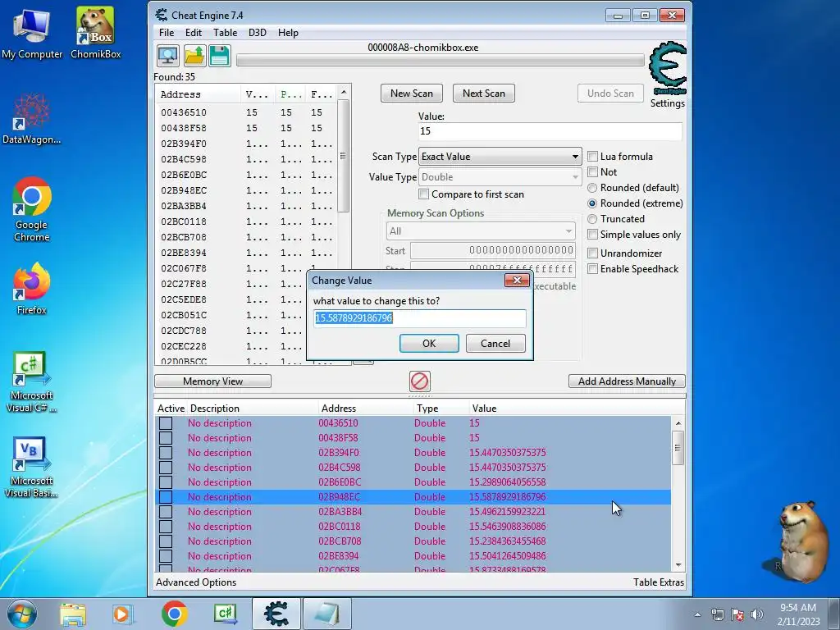The width and height of the screenshot is (840, 630).
Task: Click the network tray icon
Action: 717,614
